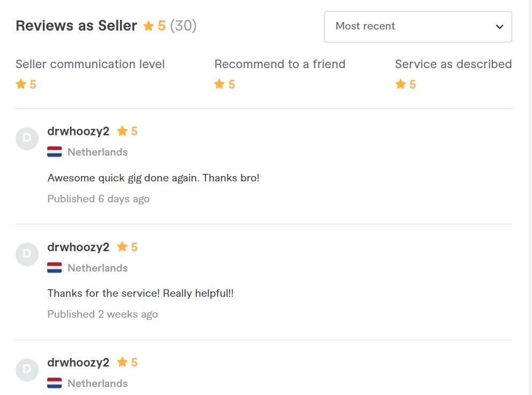Image resolution: width=532 pixels, height=395 pixels.
Task: Click Netherlands flag in third review
Action: pos(55,383)
